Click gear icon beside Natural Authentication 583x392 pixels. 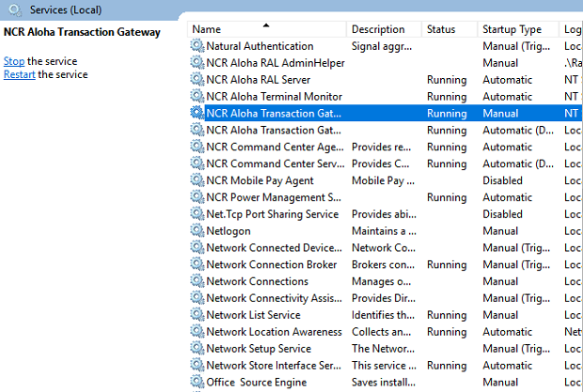197,46
